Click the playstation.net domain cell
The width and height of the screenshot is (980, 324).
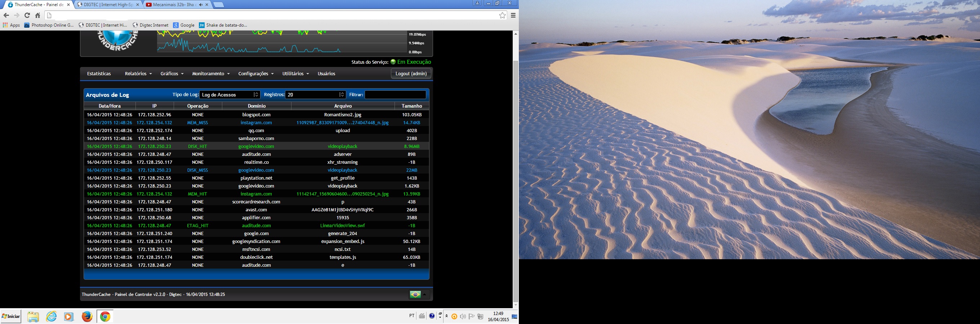pos(257,178)
